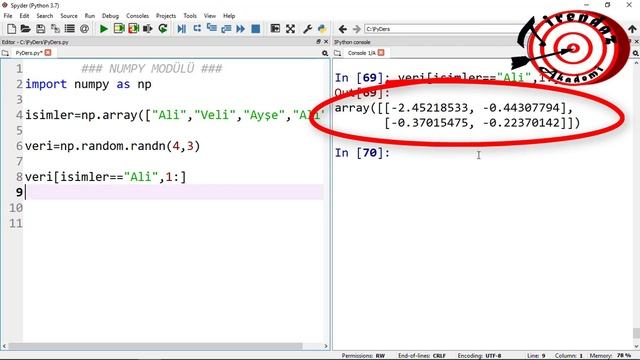Click editor scrollbar right arrow
This screenshot has height=360, width=640.
pyautogui.click(x=326, y=346)
